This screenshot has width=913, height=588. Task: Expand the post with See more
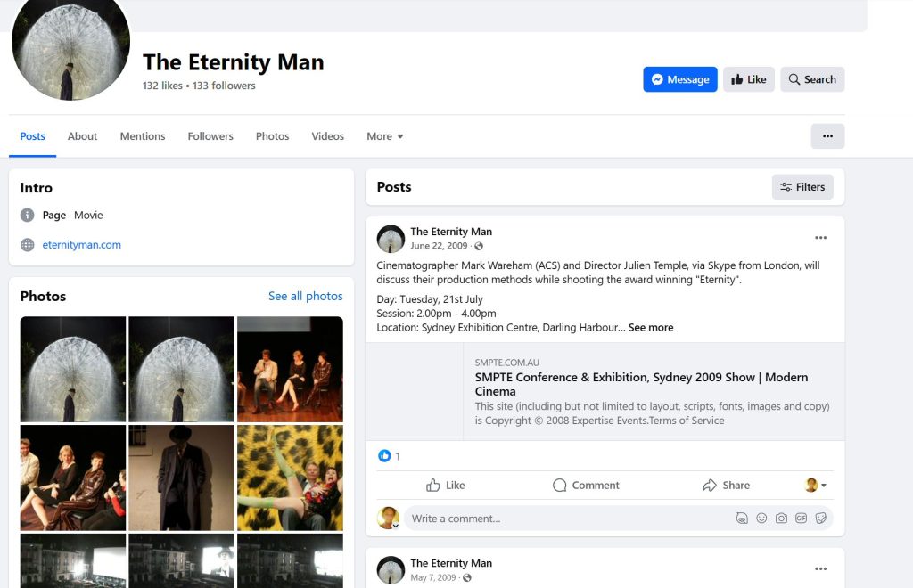pos(651,328)
